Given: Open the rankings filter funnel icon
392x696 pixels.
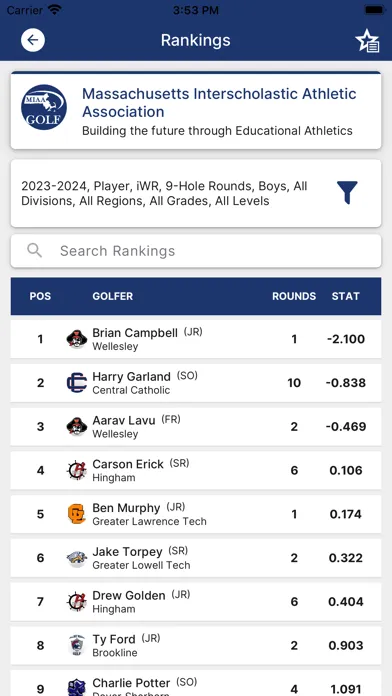Looking at the screenshot, I should [x=347, y=193].
